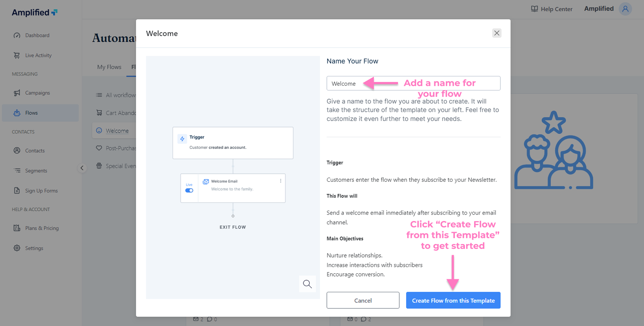Collapse the left sidebar with chevron

82,168
